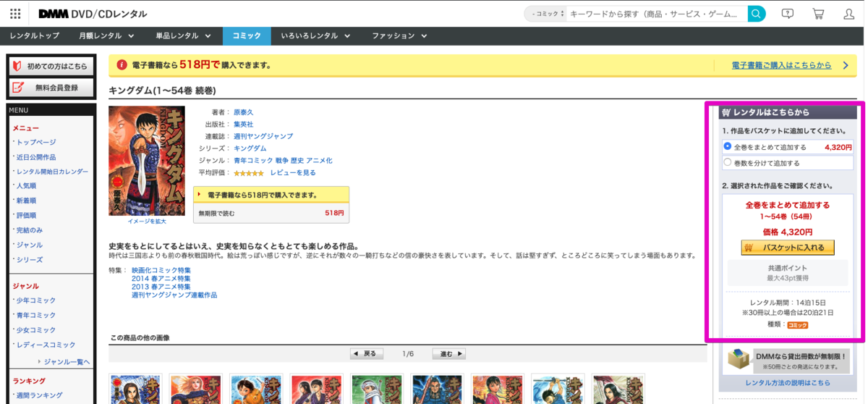Open シリーズ in sidebar menu
This screenshot has height=404, width=868.
[x=30, y=260]
